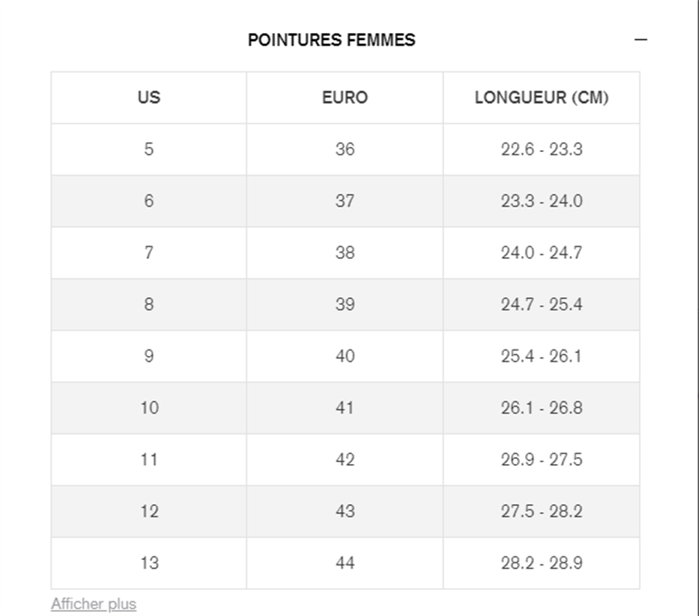Click the Afficher plus link
The height and width of the screenshot is (616, 699).
tap(93, 604)
